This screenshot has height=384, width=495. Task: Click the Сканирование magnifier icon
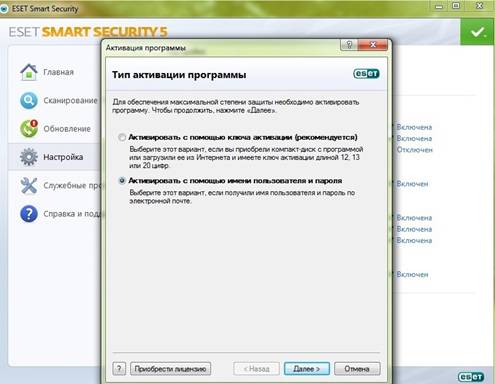[x=29, y=100]
